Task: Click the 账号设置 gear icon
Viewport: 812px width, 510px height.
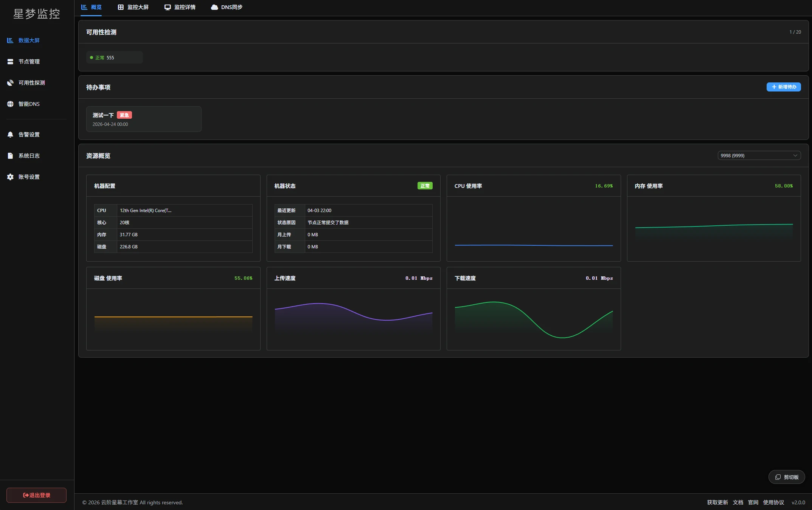Action: (10, 177)
